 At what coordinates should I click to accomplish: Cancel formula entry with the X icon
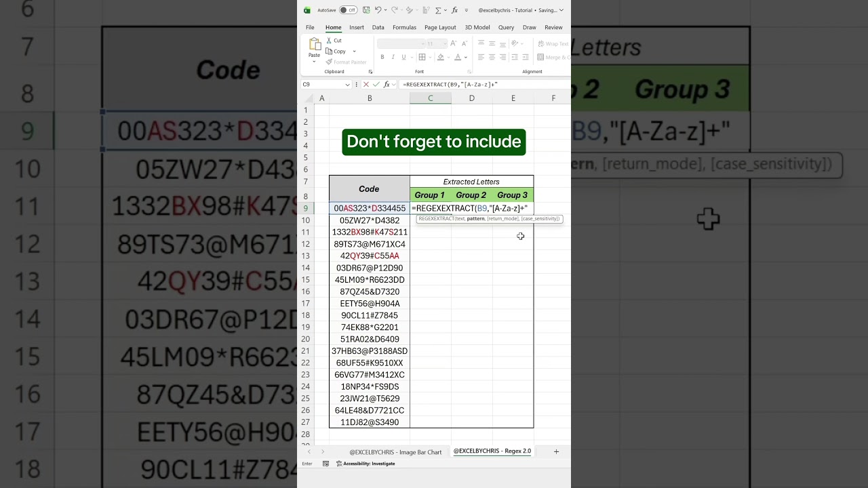coord(366,85)
